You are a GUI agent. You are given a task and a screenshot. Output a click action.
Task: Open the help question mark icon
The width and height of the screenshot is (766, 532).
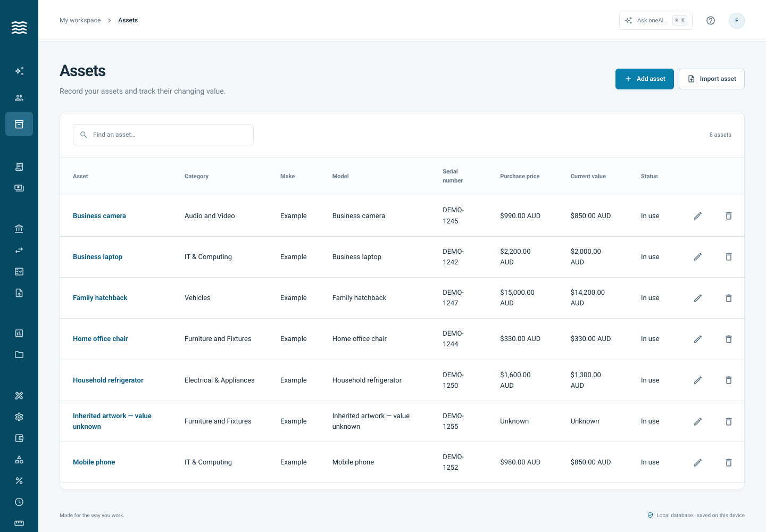click(711, 21)
